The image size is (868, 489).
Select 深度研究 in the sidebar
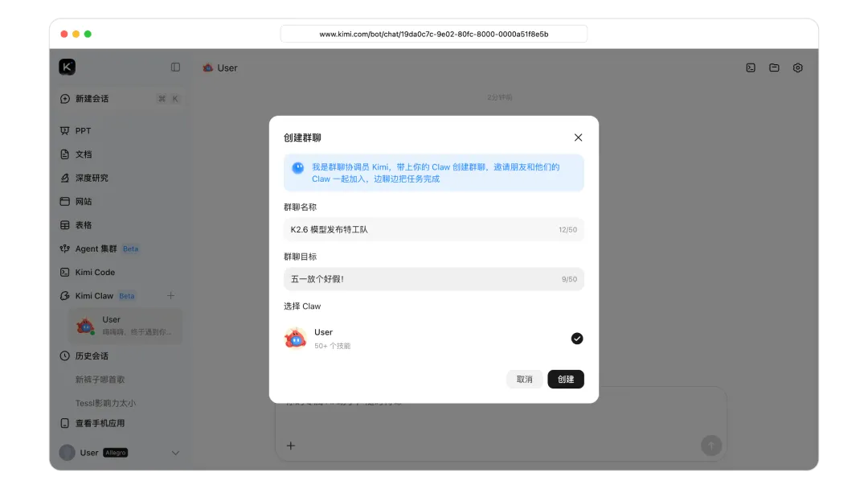[x=92, y=178]
